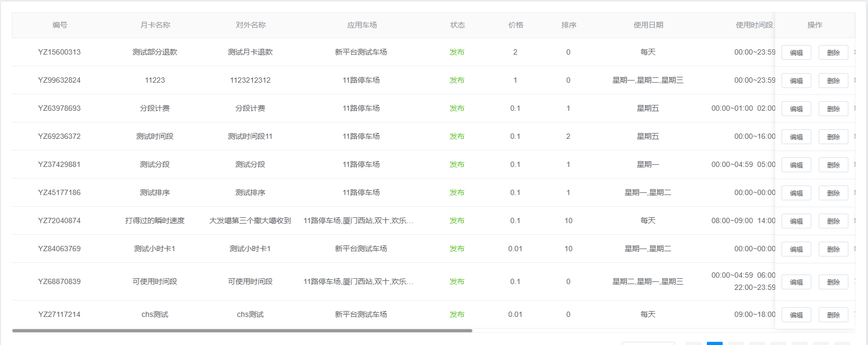
Task: Delete the 测试排序 card entry
Action: 833,193
